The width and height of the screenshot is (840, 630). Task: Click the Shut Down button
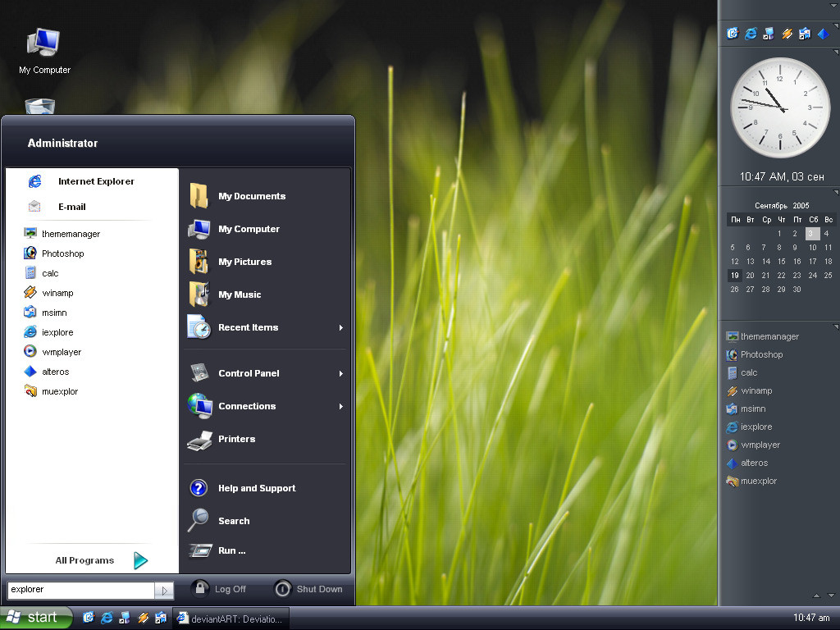(x=308, y=589)
